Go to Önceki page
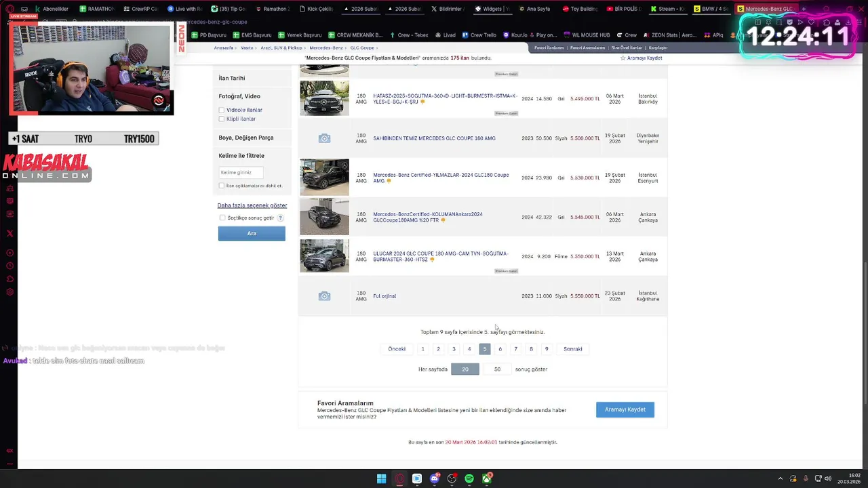The height and width of the screenshot is (488, 868). [x=397, y=349]
